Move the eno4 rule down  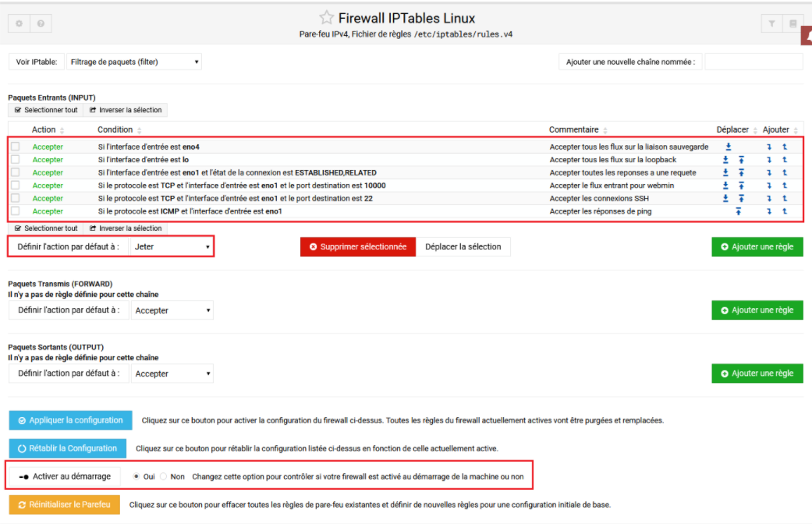click(x=728, y=147)
